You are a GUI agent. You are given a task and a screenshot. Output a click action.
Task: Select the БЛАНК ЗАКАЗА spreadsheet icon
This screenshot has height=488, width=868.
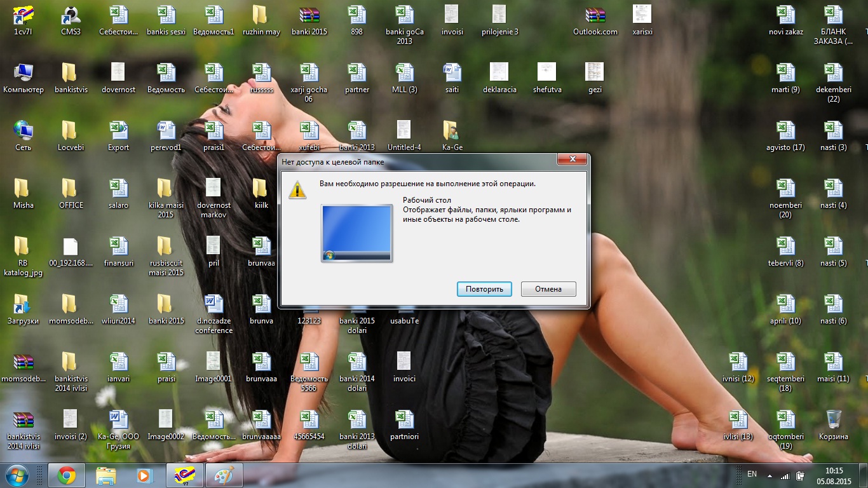pyautogui.click(x=834, y=25)
